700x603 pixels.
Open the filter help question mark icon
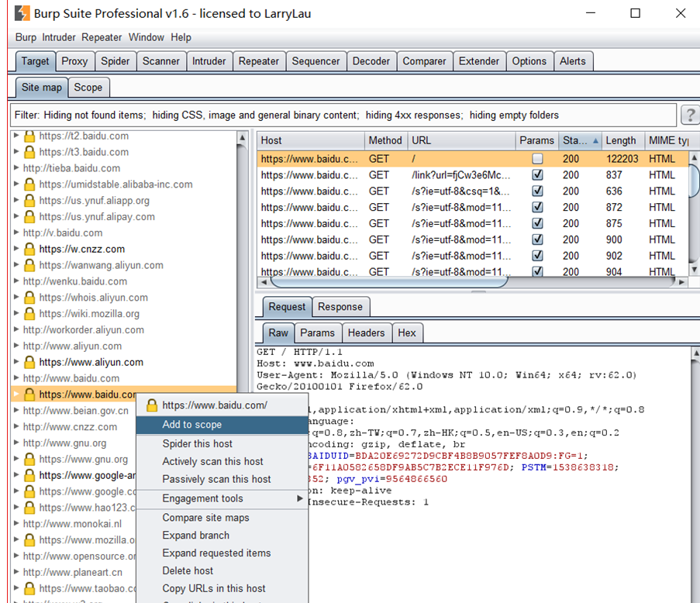pos(689,115)
